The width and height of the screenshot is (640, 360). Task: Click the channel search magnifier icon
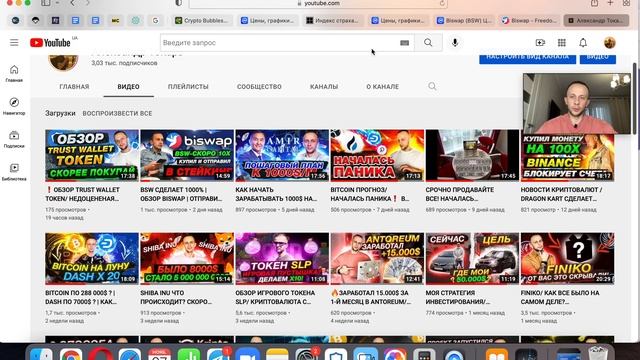[x=432, y=86]
